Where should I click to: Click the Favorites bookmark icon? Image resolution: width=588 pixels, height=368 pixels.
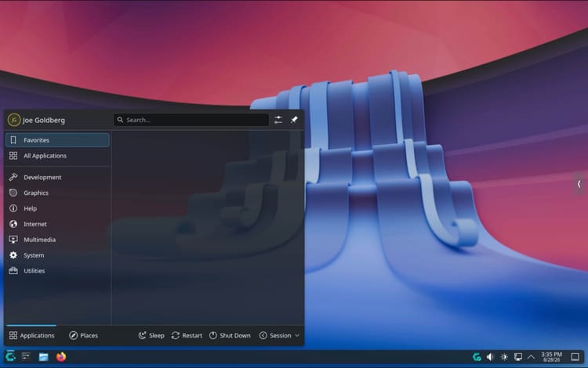click(13, 140)
